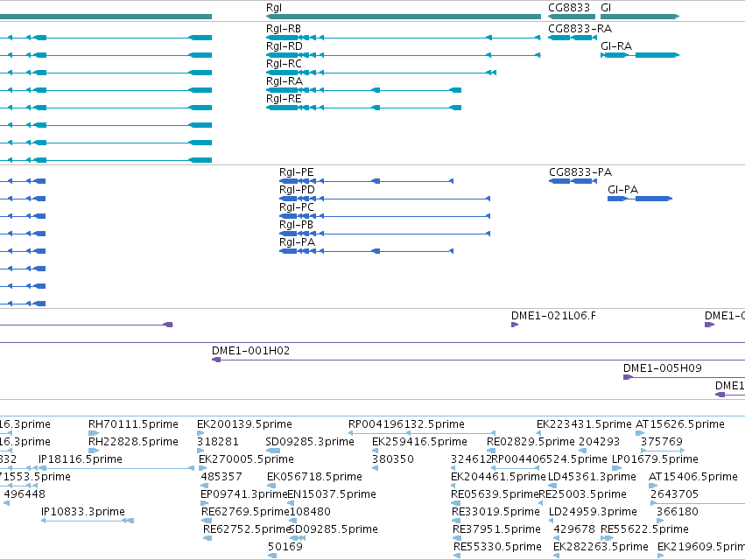Screen dimensions: 745x560
Task: Open the CG8833-PA protein feature
Action: (573, 181)
